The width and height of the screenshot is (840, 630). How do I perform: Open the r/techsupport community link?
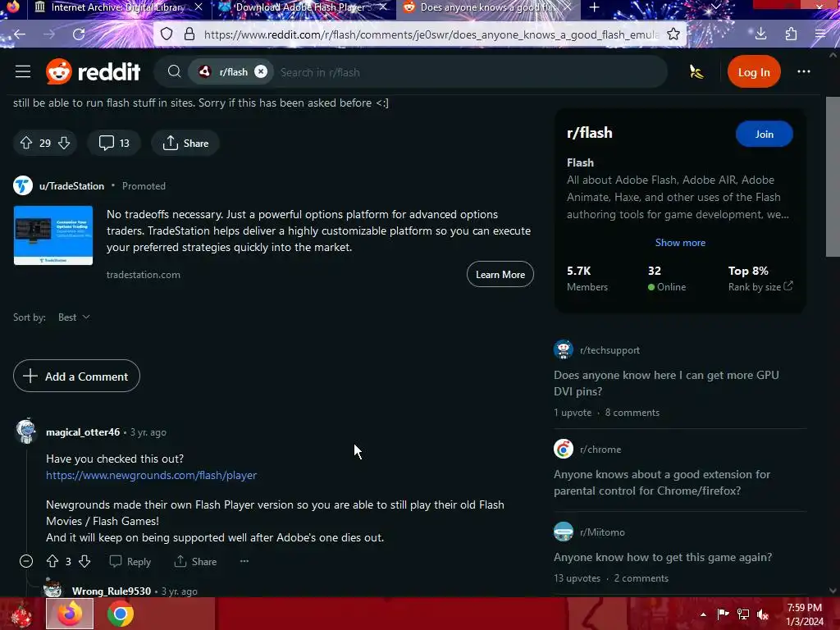(609, 350)
